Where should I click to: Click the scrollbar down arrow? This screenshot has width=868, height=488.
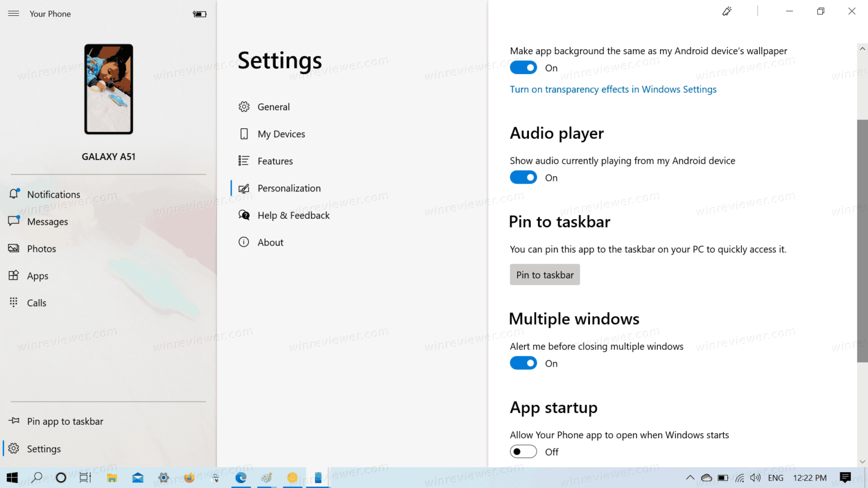click(862, 461)
